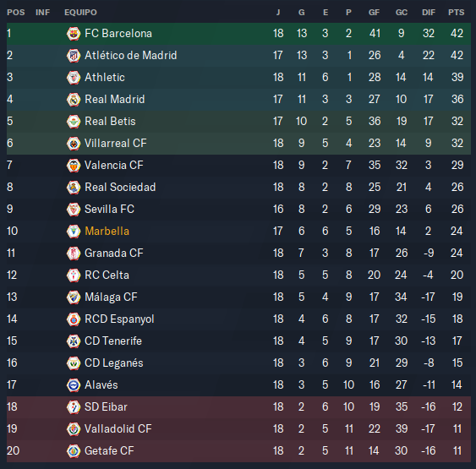Image resolution: width=476 pixels, height=469 pixels.
Task: Open the Athletic team name link
Action: tap(105, 78)
